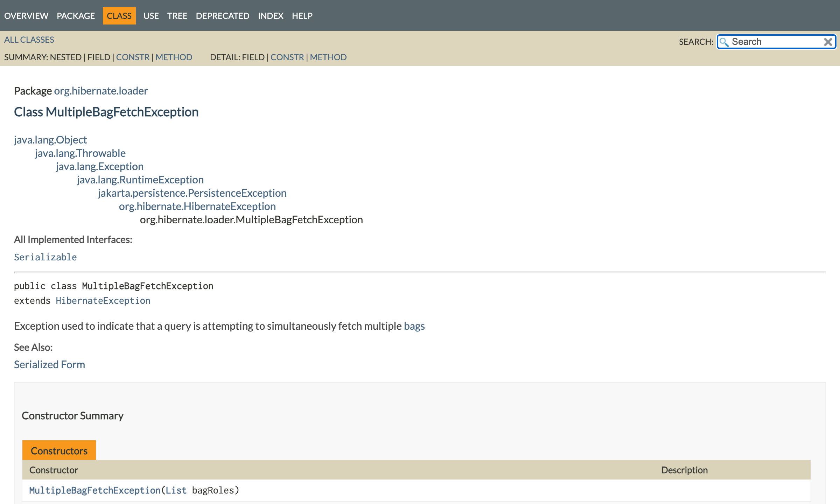The height and width of the screenshot is (504, 840).
Task: Open the Use navigation tab
Action: [151, 16]
